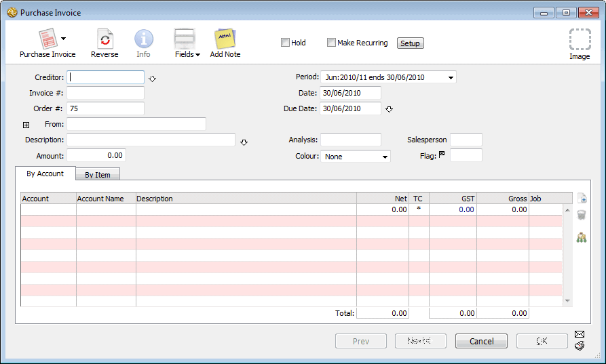Viewport: 606px width, 364px height.
Task: Click the table scrollbar up arrow
Action: (x=567, y=210)
